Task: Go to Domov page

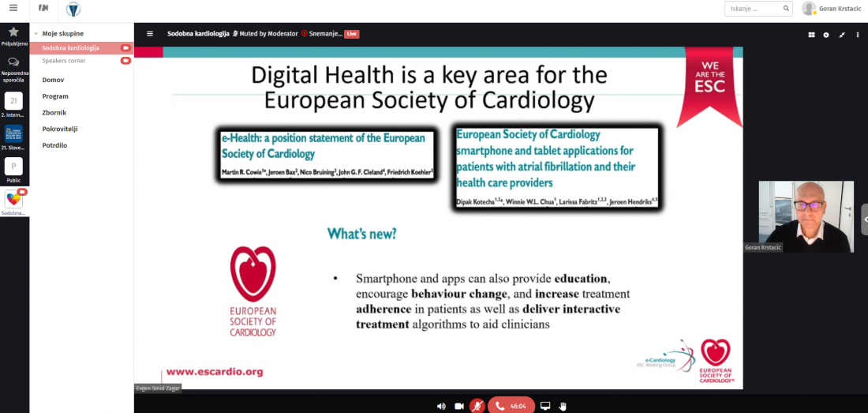Action: (x=53, y=81)
